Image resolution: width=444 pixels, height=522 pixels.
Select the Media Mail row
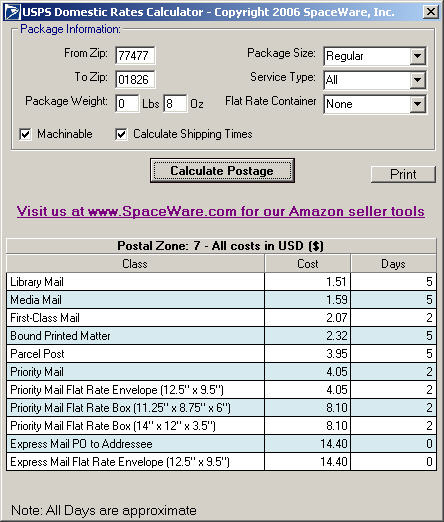[x=221, y=300]
